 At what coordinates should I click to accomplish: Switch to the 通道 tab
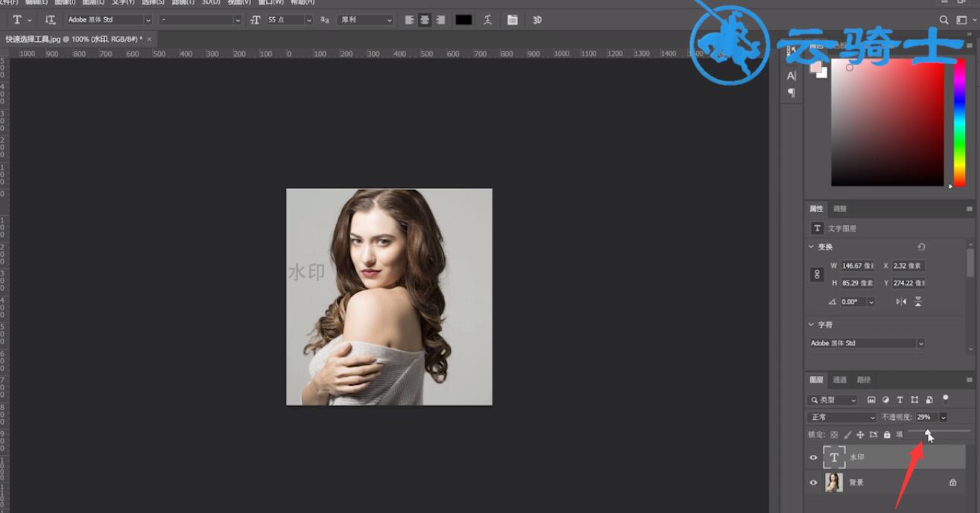840,380
